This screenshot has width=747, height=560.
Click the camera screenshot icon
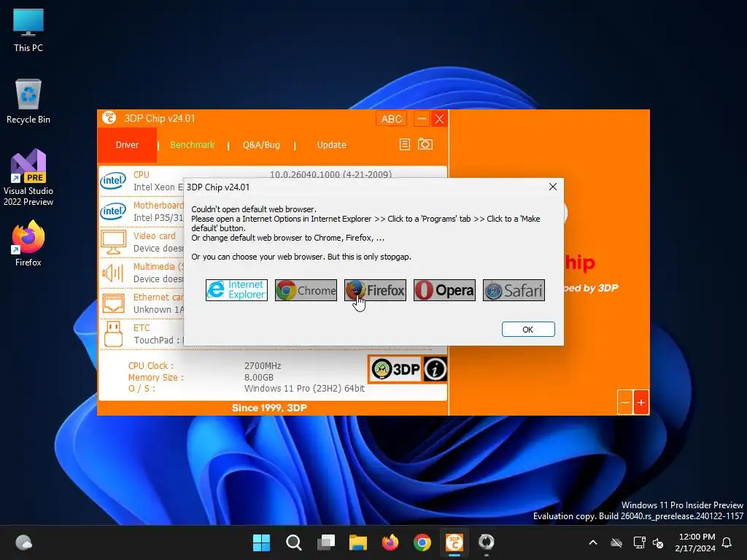coord(425,144)
